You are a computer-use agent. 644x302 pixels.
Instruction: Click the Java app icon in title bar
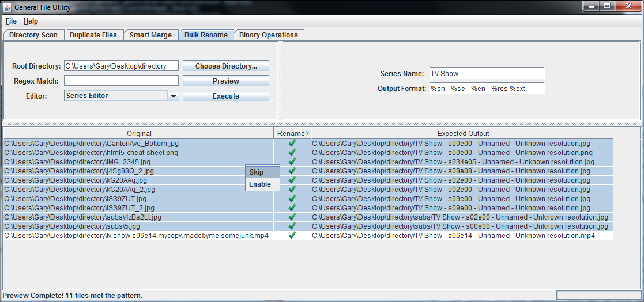7,6
